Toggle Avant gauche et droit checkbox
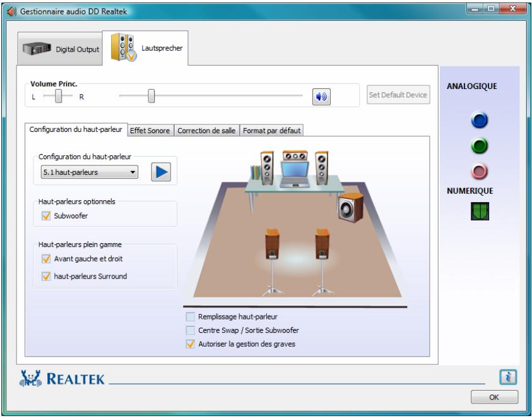 pyautogui.click(x=46, y=259)
